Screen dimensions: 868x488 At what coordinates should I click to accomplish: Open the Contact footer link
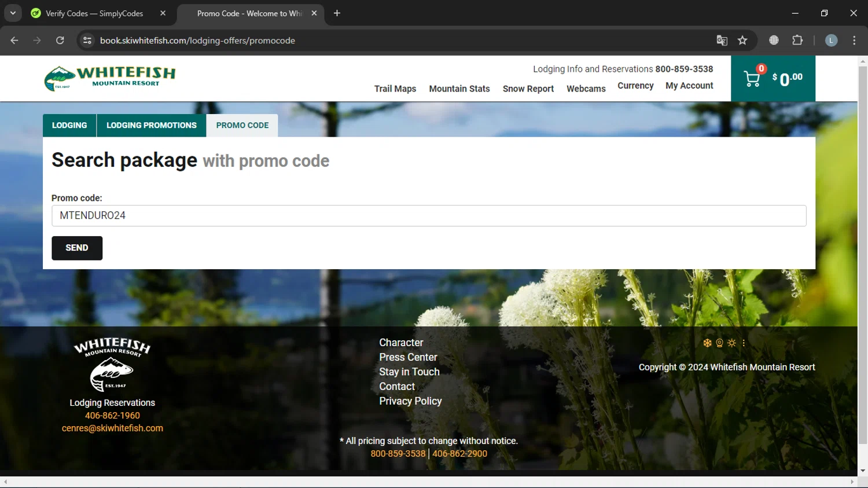pyautogui.click(x=397, y=386)
